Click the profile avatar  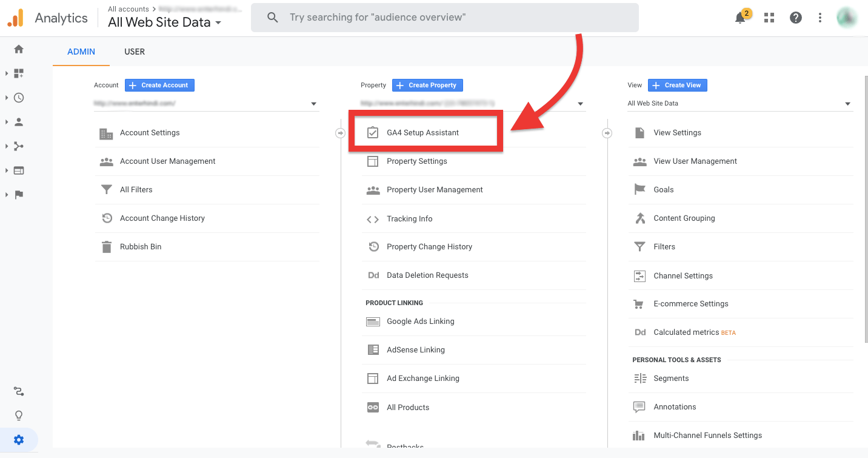tap(846, 18)
